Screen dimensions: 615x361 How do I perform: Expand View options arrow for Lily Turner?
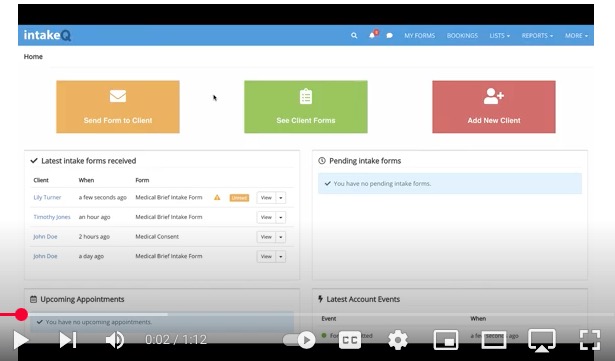[x=280, y=198]
